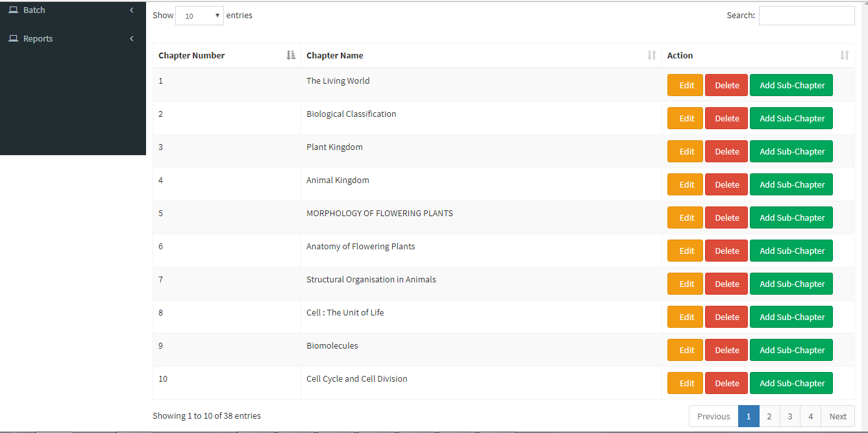Add Sub-Chapter to Plant Kingdom
The height and width of the screenshot is (433, 868).
(x=791, y=151)
